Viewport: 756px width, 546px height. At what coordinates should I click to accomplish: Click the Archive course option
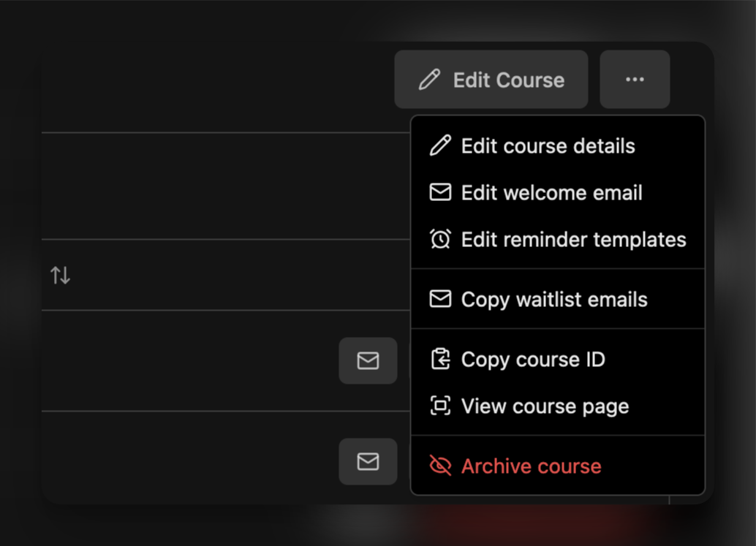531,466
